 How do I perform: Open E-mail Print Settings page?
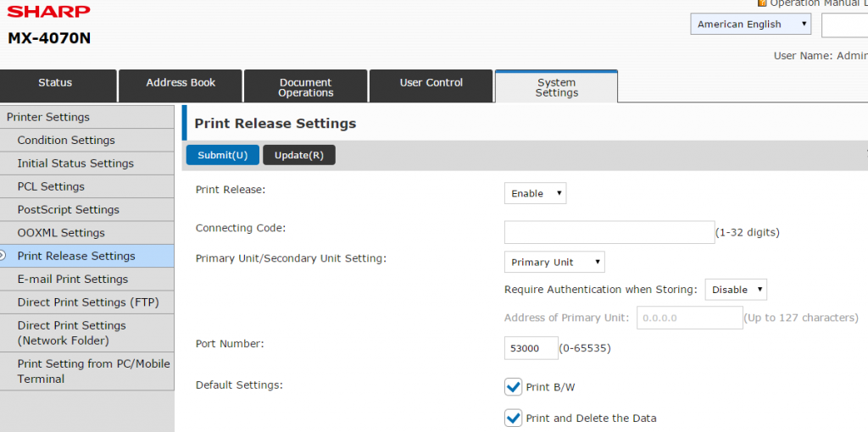point(73,280)
